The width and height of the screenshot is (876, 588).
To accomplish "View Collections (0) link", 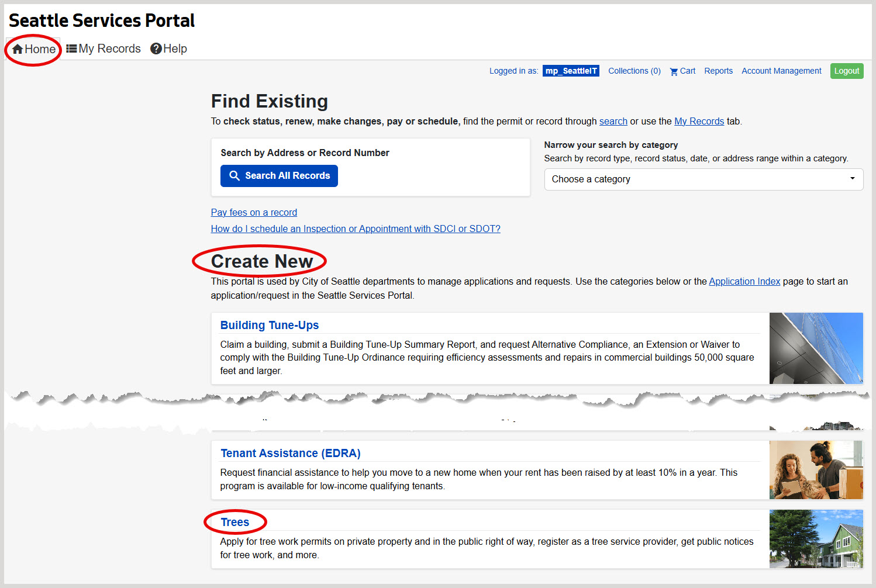I will tap(634, 71).
